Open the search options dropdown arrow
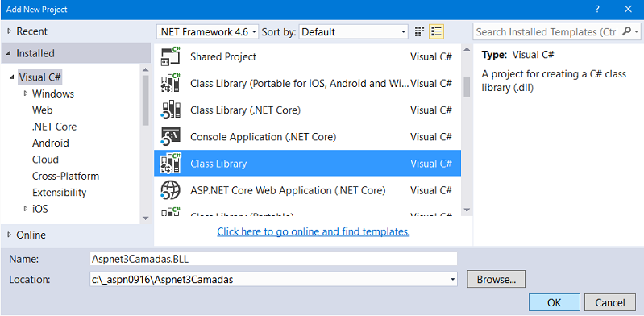Image resolution: width=644 pixels, height=316 pixels. coord(636,31)
